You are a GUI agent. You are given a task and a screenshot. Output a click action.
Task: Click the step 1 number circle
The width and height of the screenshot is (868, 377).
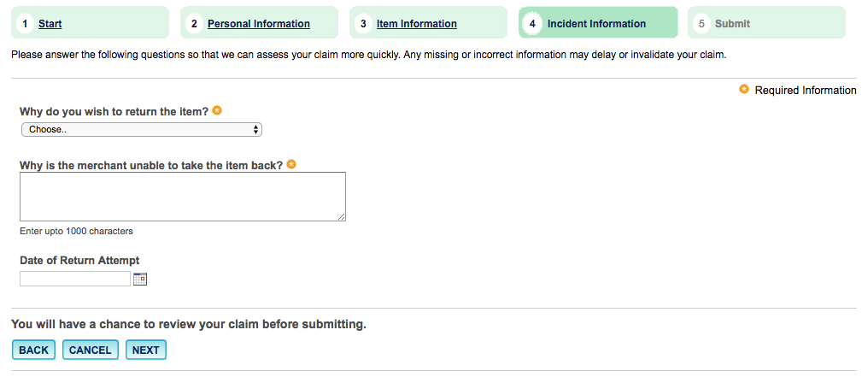tap(26, 24)
